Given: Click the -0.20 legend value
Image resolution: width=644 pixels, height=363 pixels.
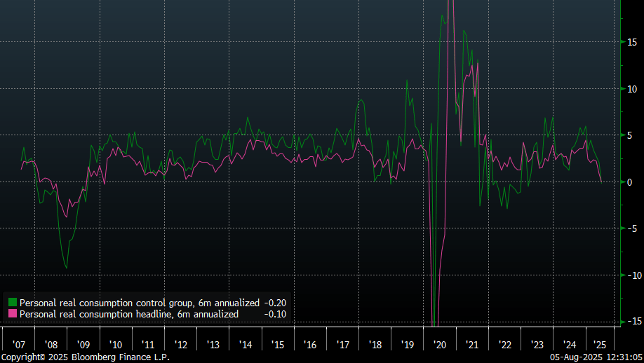Looking at the screenshot, I should click(x=274, y=303).
